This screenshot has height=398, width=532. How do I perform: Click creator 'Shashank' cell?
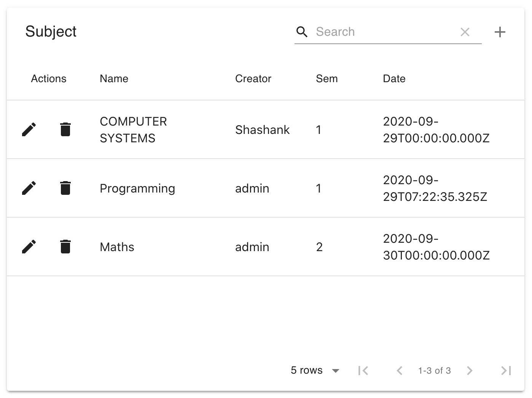[x=263, y=130]
